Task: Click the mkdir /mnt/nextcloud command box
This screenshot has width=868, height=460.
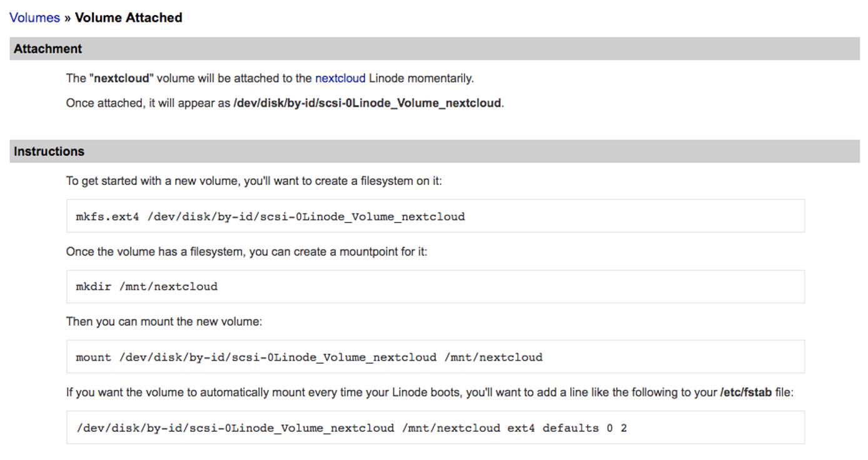Action: (x=435, y=287)
